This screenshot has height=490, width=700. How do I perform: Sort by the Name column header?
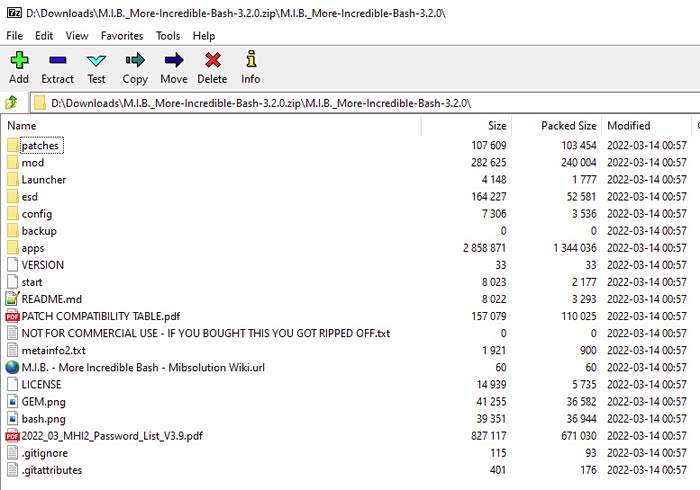coord(22,126)
